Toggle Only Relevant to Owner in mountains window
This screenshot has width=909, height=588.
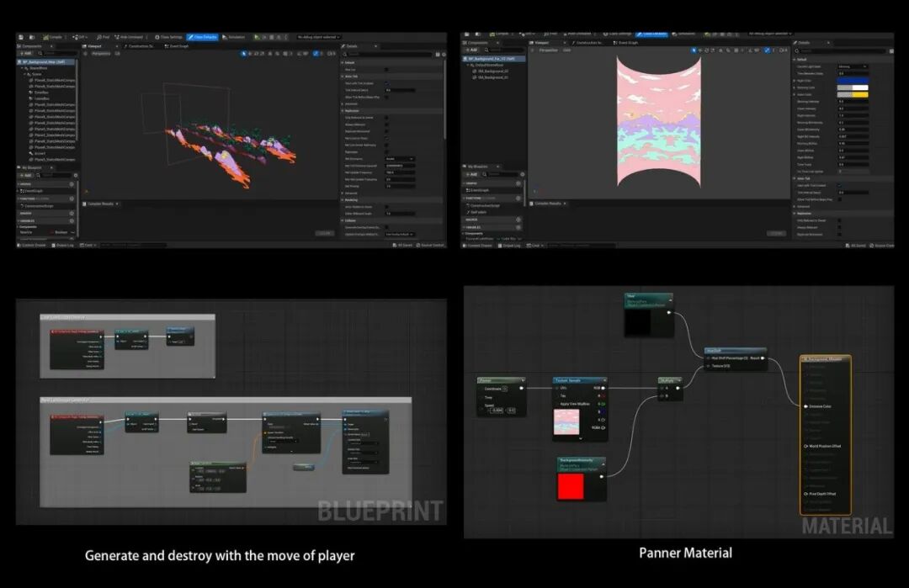(x=386, y=118)
